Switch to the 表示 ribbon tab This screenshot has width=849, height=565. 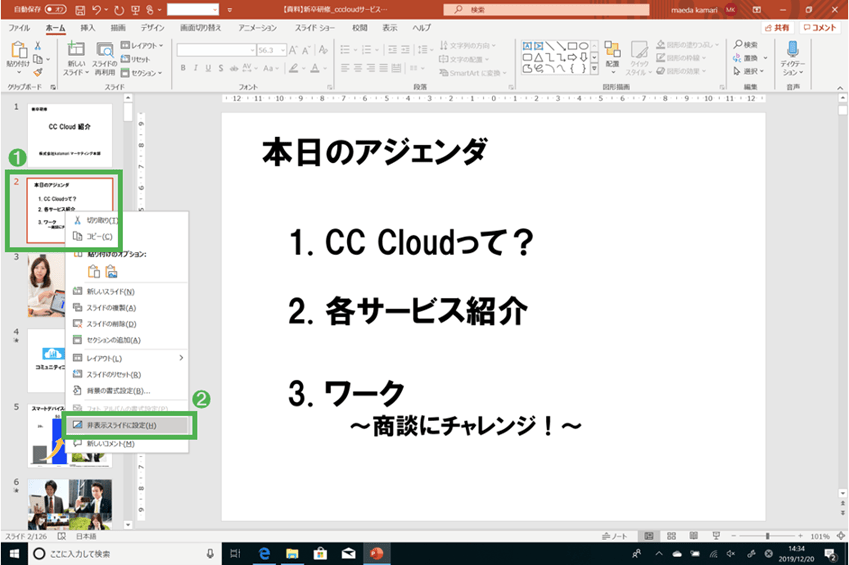click(390, 28)
